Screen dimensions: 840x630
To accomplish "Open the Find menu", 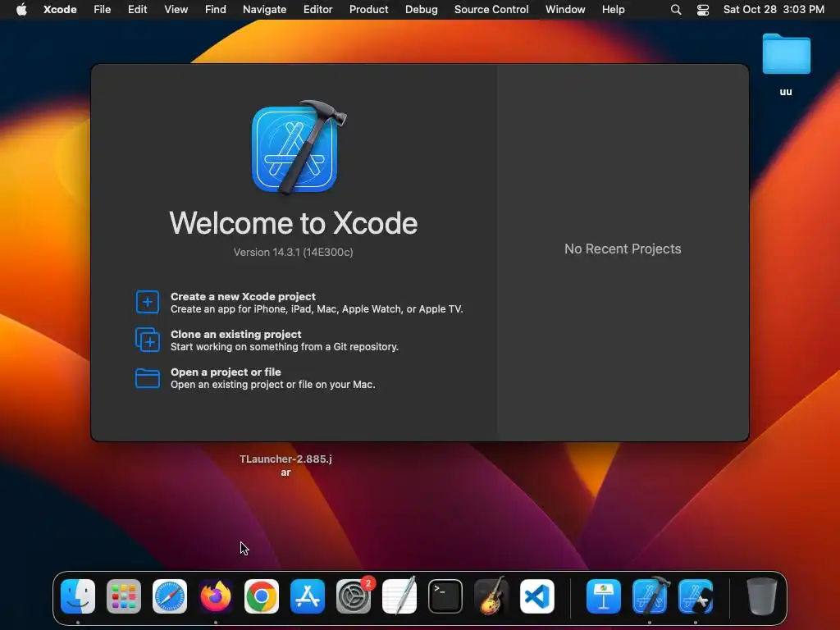I will tap(216, 9).
